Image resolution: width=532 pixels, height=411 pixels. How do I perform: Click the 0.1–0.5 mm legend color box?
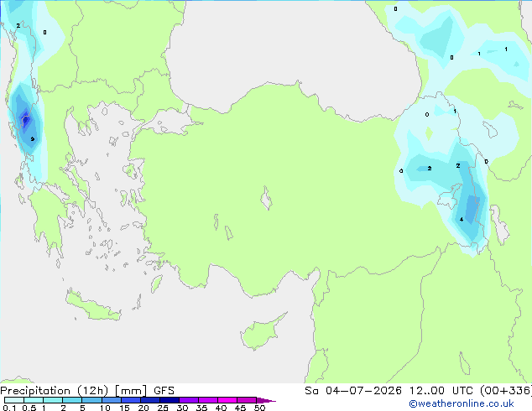coord(14,400)
